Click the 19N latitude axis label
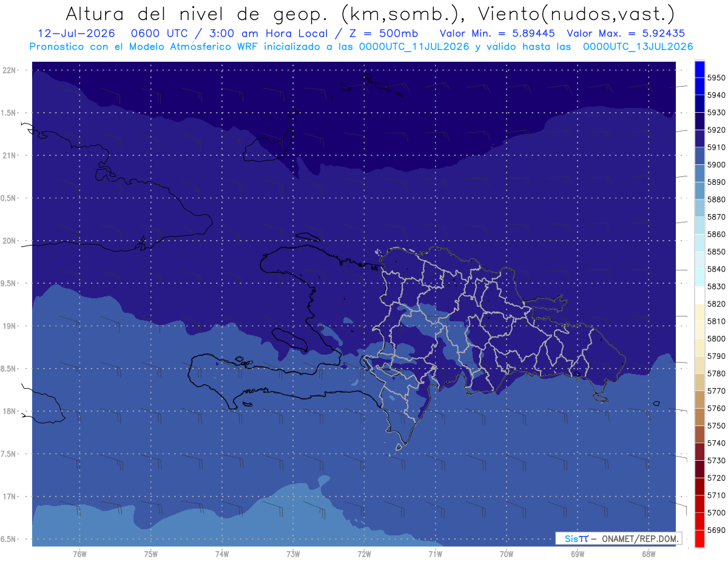The height and width of the screenshot is (562, 728). point(9,326)
